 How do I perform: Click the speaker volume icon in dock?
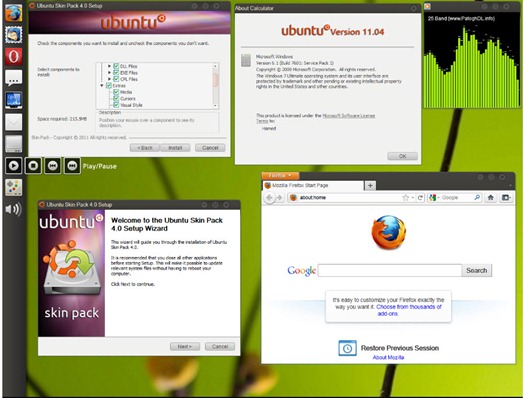[13, 209]
